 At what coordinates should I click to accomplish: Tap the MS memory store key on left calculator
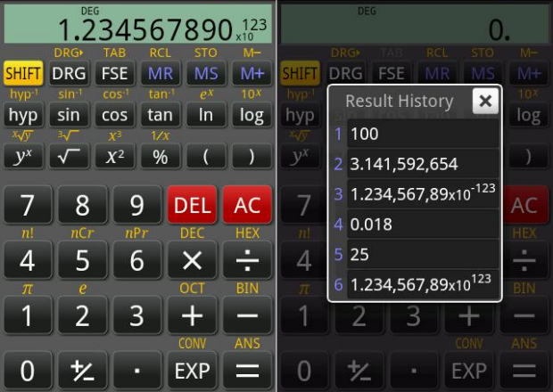(x=206, y=73)
